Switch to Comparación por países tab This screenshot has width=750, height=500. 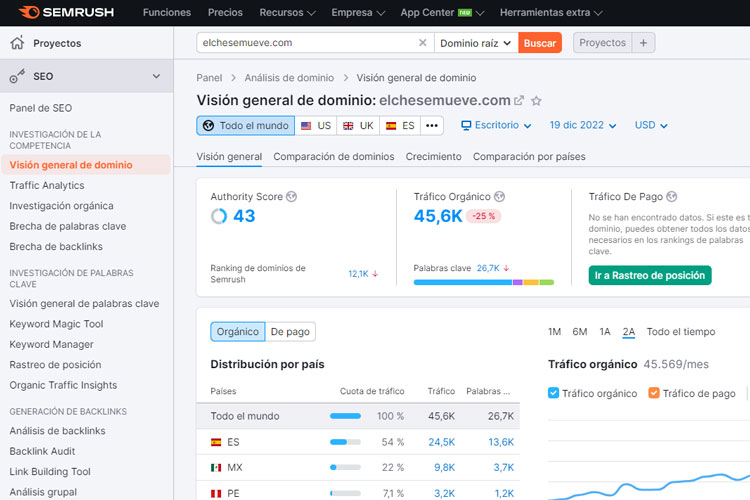pos(529,156)
